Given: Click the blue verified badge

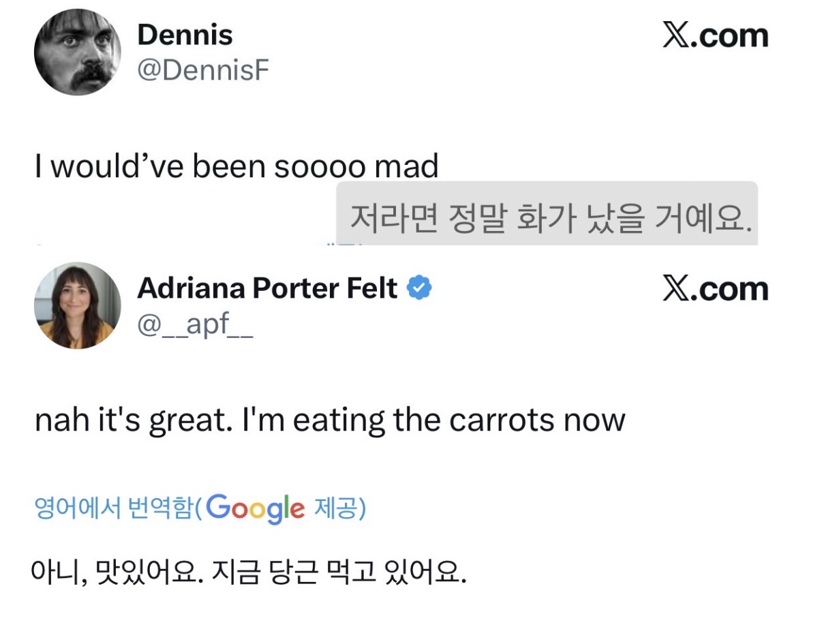Looking at the screenshot, I should click(419, 289).
